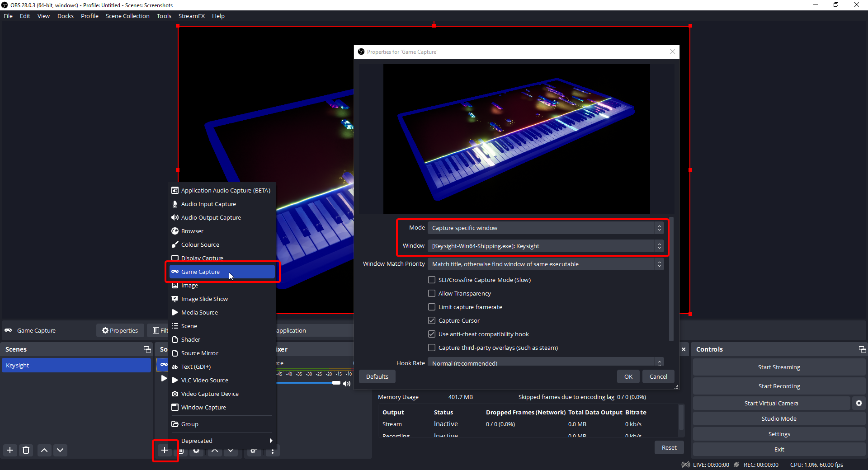The width and height of the screenshot is (868, 470).
Task: Enable SLI/Crossfire Capture Mode checkbox
Action: coord(432,280)
